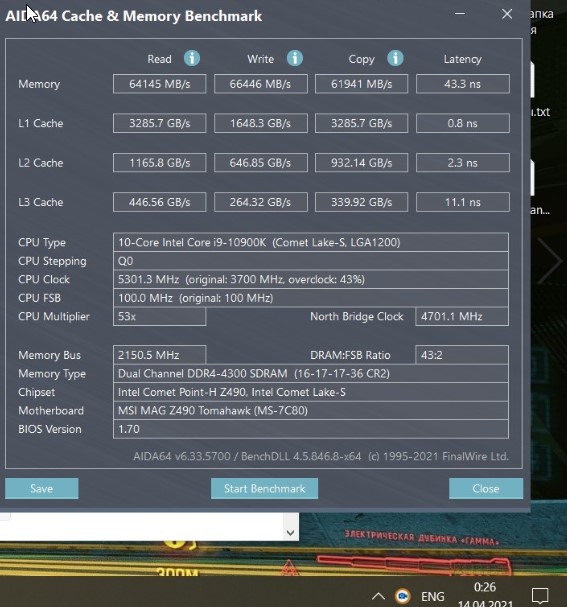Click CPU Clock value 5301.3 MHz
Image resolution: width=567 pixels, height=607 pixels.
pos(311,279)
